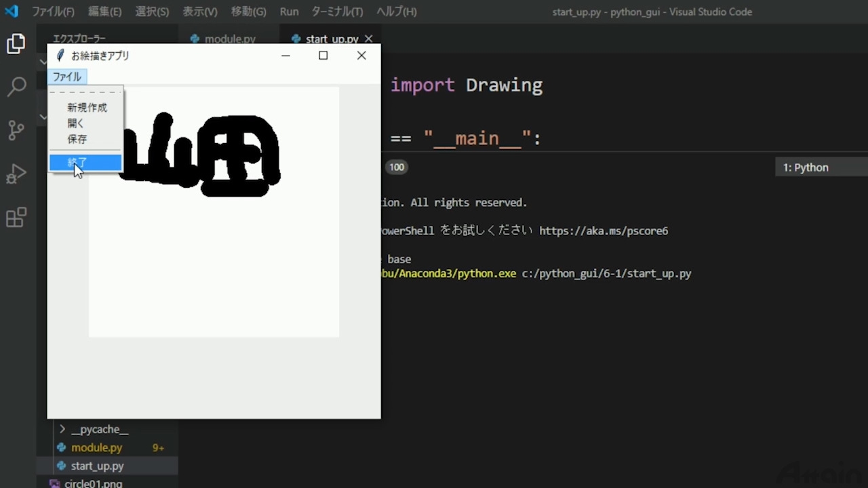The height and width of the screenshot is (488, 868).
Task: Select 保存 from the ファイル menu
Action: point(77,139)
